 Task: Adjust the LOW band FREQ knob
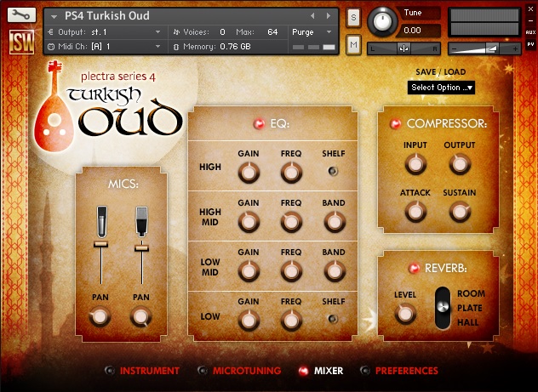tap(291, 321)
